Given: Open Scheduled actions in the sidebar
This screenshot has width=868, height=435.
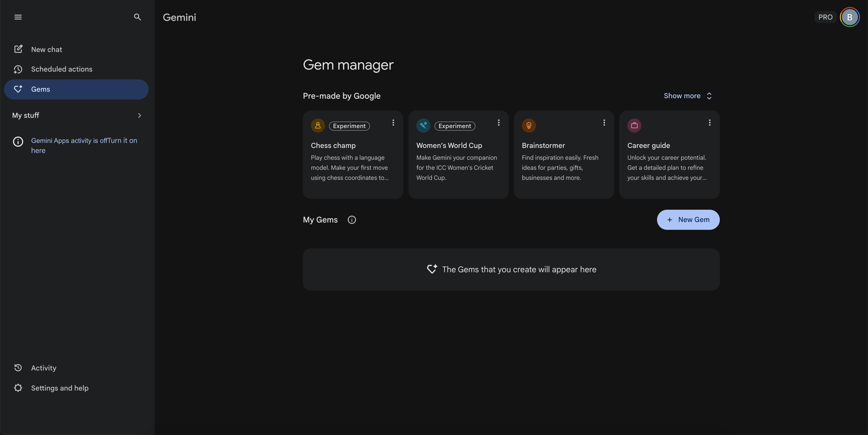Looking at the screenshot, I should click(76, 69).
